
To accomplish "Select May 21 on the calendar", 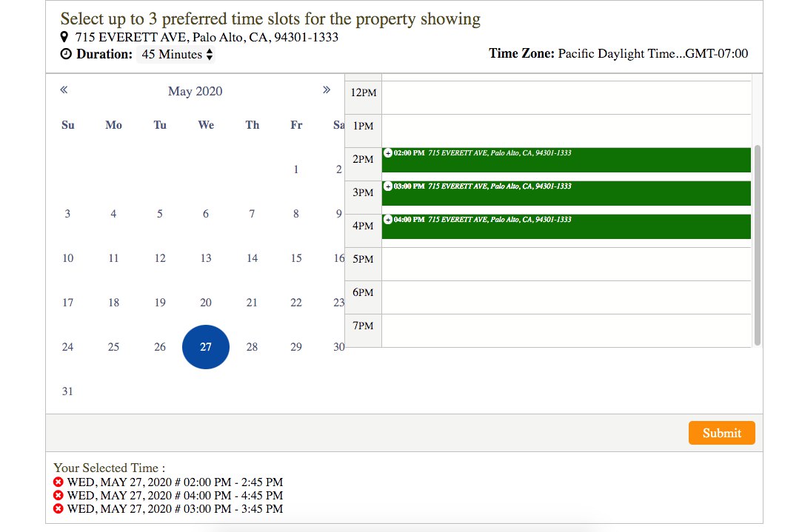I will click(x=252, y=303).
